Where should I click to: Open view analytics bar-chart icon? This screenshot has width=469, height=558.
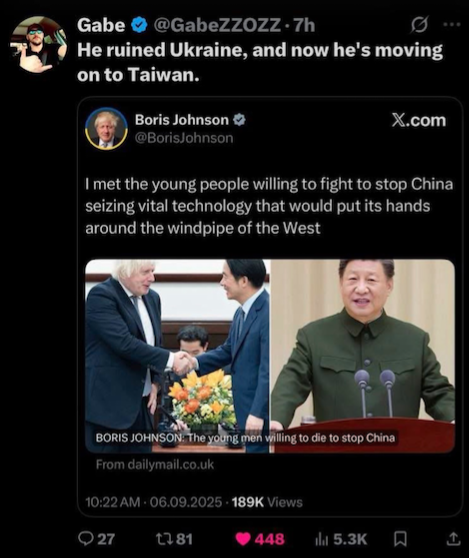pos(323,539)
